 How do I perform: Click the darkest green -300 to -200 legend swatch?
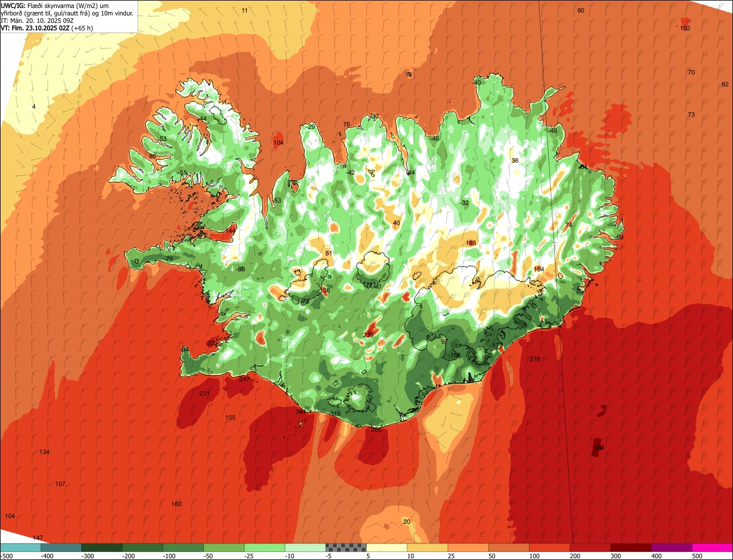tap(101, 547)
